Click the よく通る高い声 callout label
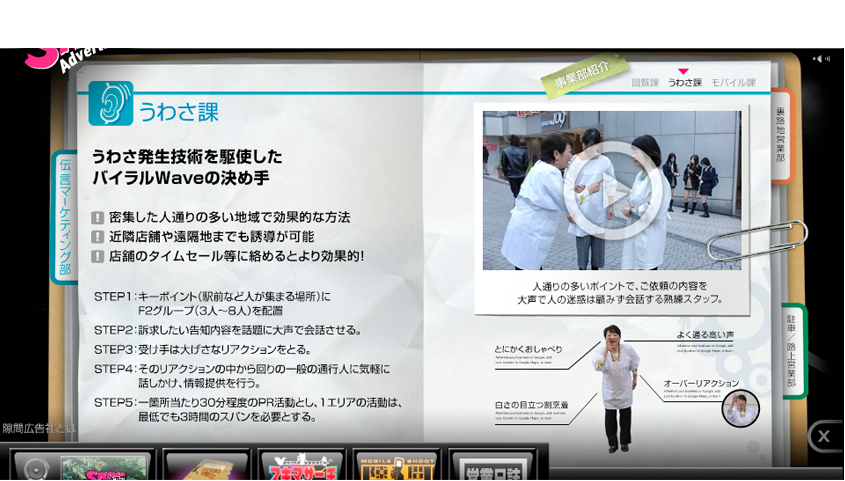Viewport: 845px width, 481px height. click(x=705, y=335)
